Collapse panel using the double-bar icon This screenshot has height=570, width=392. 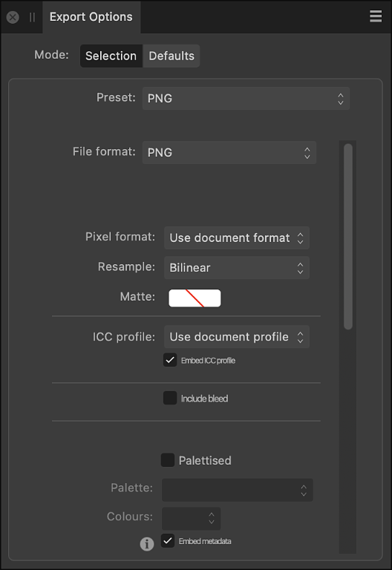pyautogui.click(x=33, y=17)
